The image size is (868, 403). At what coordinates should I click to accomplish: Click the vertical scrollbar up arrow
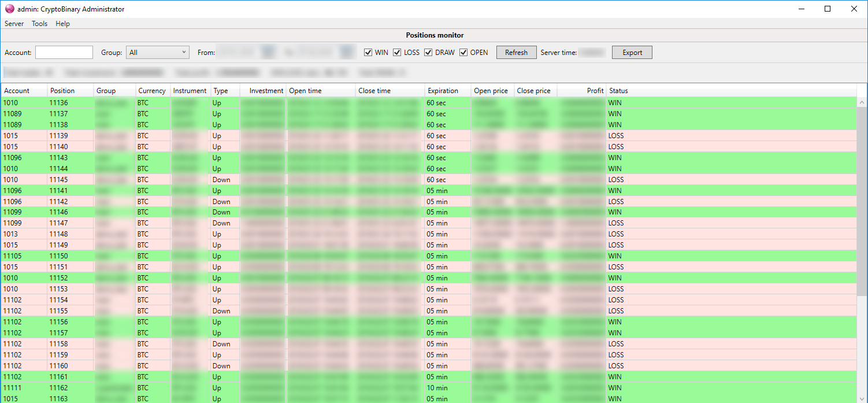(x=862, y=102)
